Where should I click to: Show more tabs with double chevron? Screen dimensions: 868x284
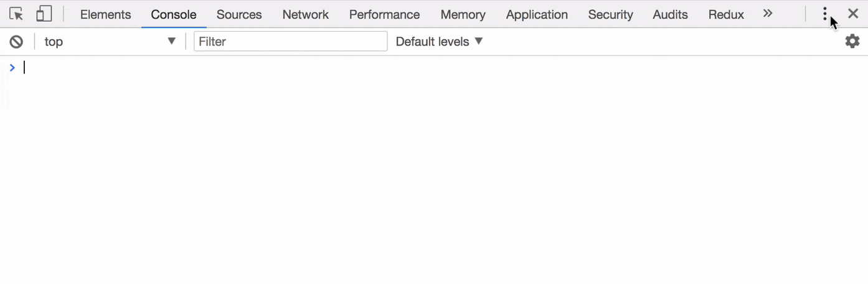coord(768,13)
